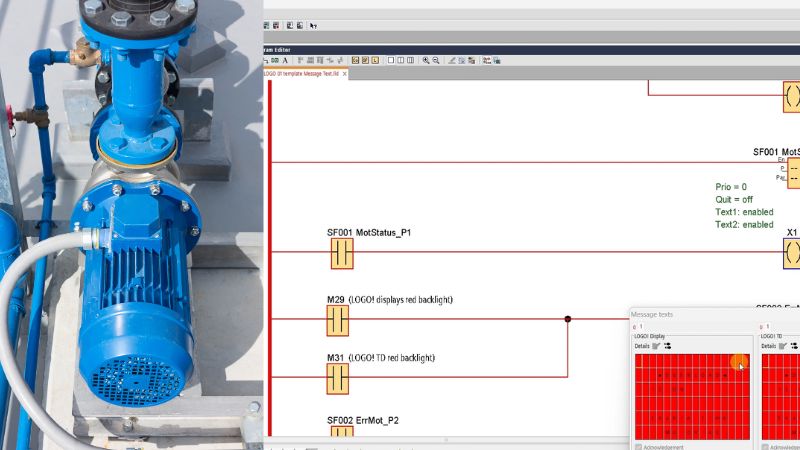The height and width of the screenshot is (450, 800).
Task: Click Details edit icon under LOGO! Display
Action: click(656, 346)
